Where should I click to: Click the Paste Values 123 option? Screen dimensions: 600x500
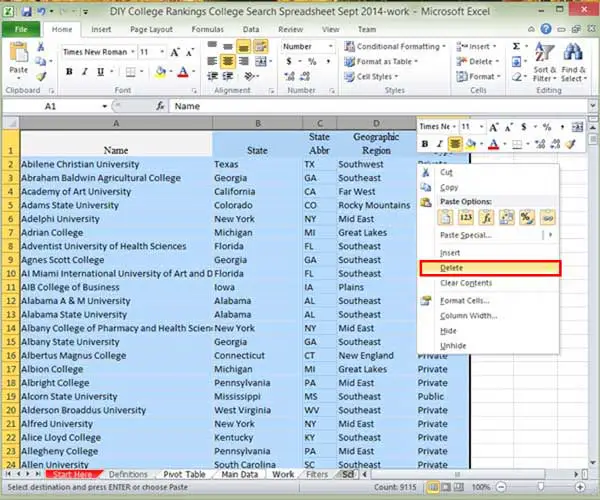tap(466, 218)
